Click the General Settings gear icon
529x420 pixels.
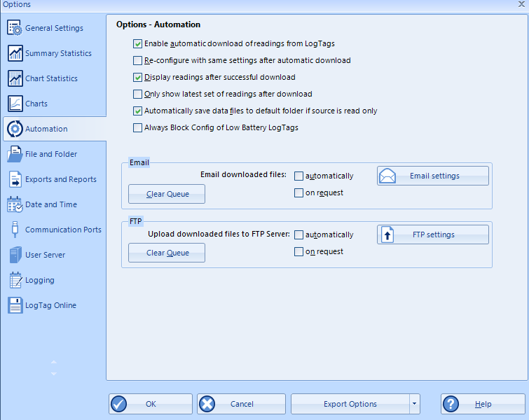tap(15, 28)
